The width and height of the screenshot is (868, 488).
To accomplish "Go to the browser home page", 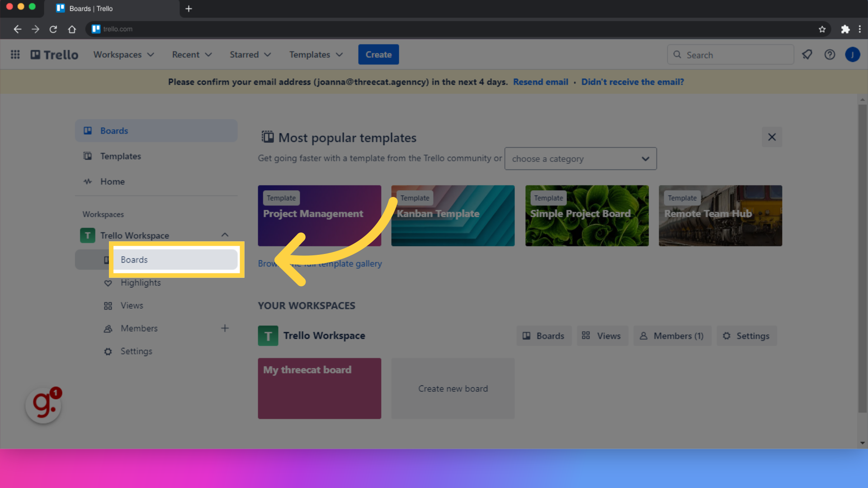I will 72,29.
